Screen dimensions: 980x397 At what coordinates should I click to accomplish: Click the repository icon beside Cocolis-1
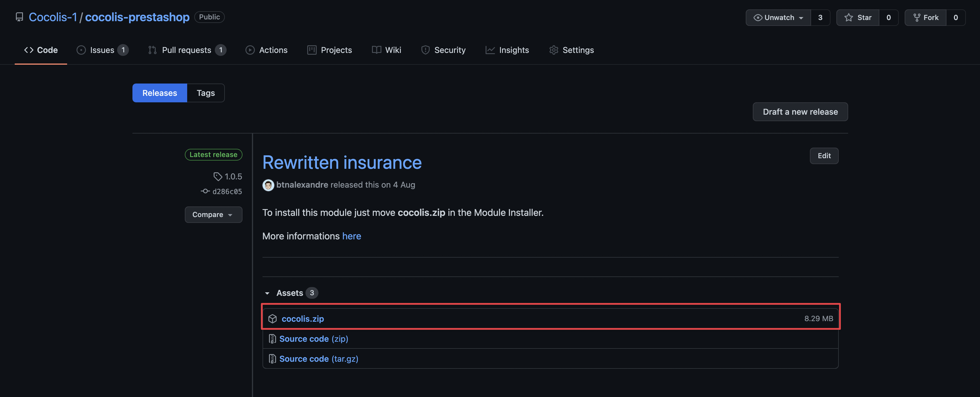click(19, 17)
